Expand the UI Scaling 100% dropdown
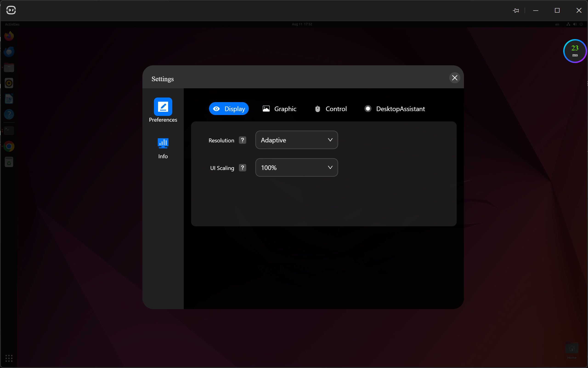Viewport: 588px width, 368px height. [297, 167]
